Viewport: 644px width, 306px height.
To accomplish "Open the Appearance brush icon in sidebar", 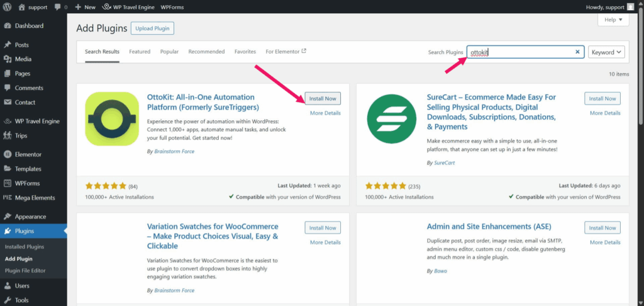I will click(7, 217).
